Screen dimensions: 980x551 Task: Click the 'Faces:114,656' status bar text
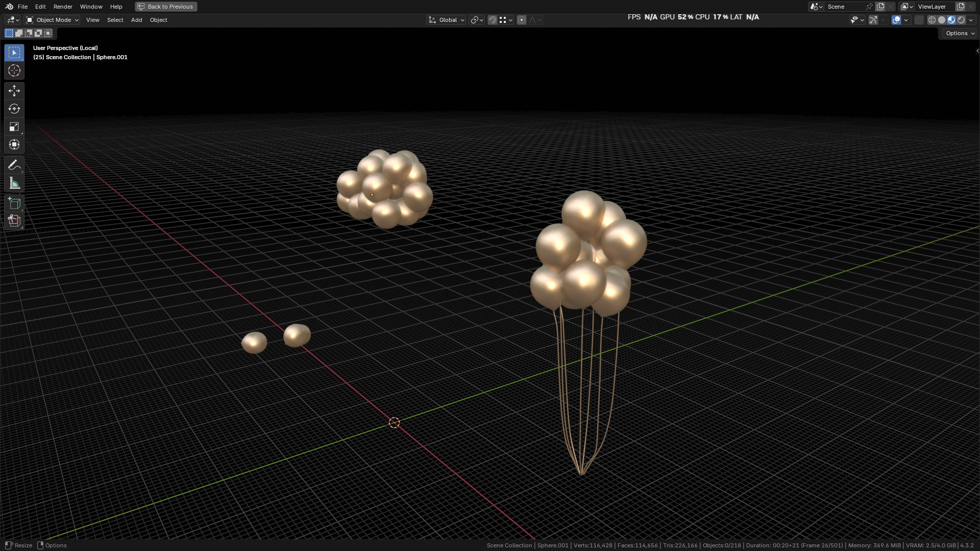click(x=638, y=545)
